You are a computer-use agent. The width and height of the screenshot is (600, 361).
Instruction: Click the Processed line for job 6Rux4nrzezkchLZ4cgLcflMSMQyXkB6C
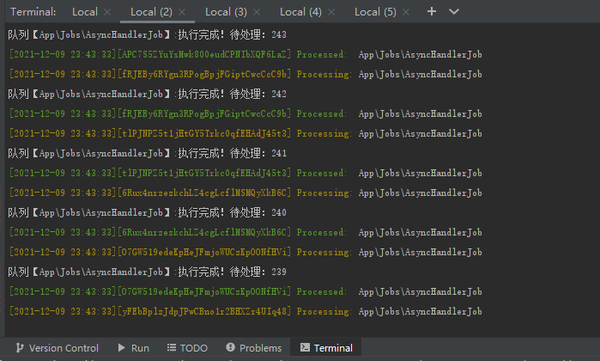coord(245,233)
